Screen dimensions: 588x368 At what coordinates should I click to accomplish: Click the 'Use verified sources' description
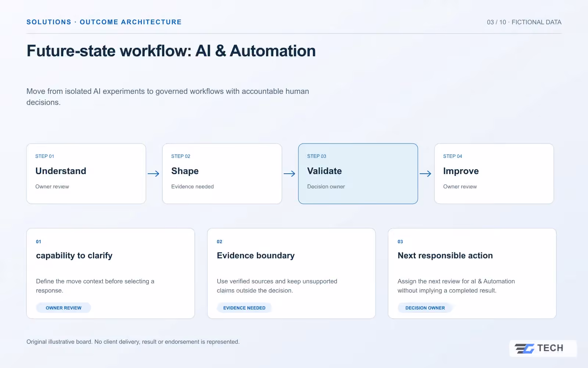(x=277, y=286)
